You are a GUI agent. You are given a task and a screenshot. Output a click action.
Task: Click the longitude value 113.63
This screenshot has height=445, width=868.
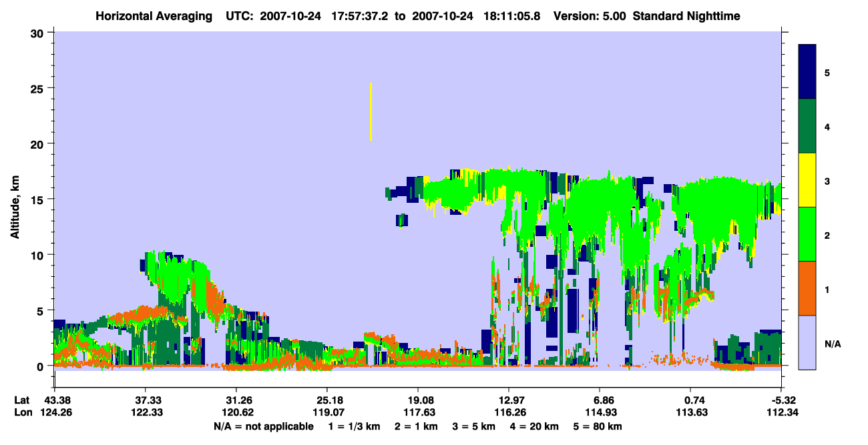click(x=690, y=412)
